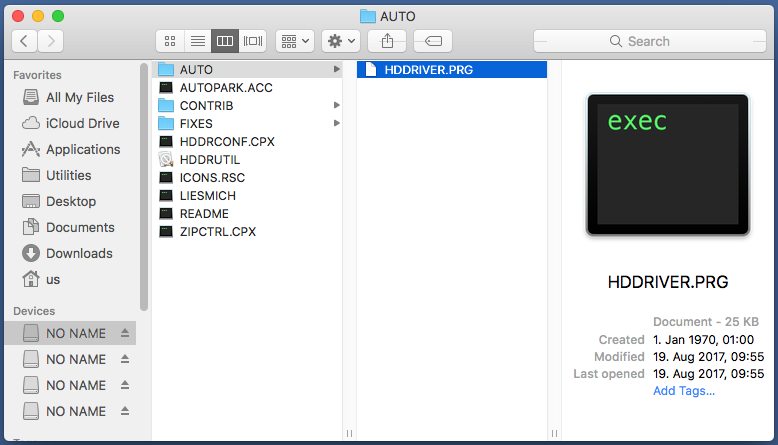Click the Add Tags… link
This screenshot has width=778, height=445.
(x=684, y=391)
